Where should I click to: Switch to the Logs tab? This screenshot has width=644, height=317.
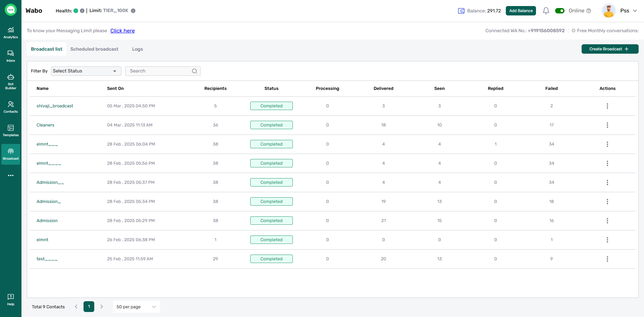point(138,49)
